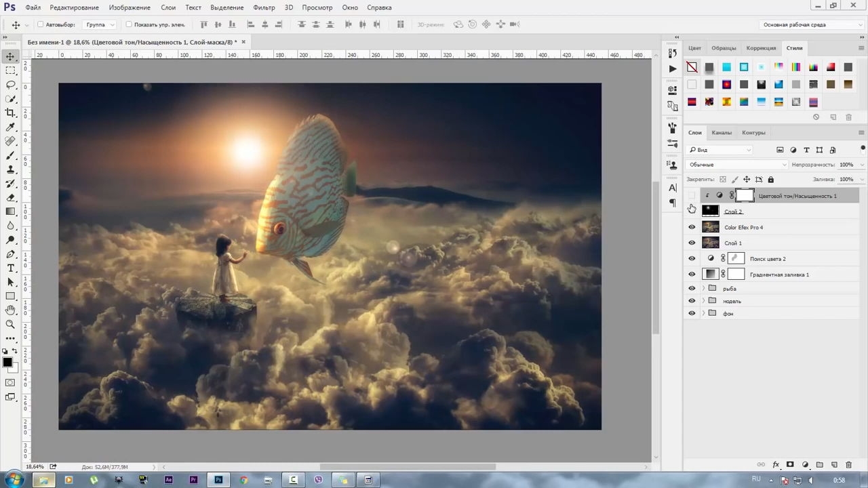
Task: Open the Заливка fill dropdown arrow
Action: [x=863, y=180]
